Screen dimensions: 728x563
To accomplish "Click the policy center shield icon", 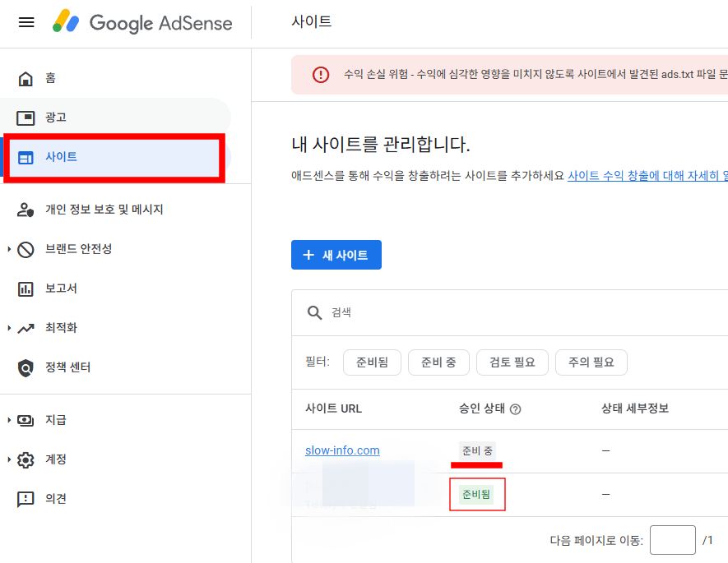I will click(x=26, y=368).
